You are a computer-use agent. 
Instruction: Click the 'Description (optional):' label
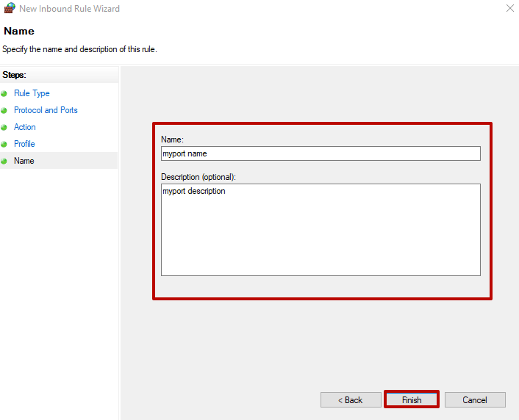point(198,177)
